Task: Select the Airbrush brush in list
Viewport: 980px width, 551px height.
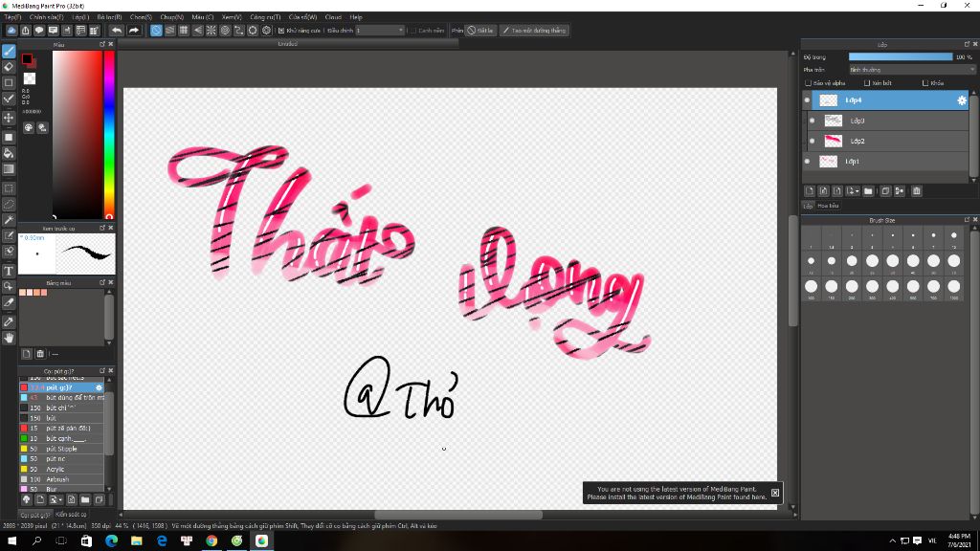Action: (x=61, y=479)
